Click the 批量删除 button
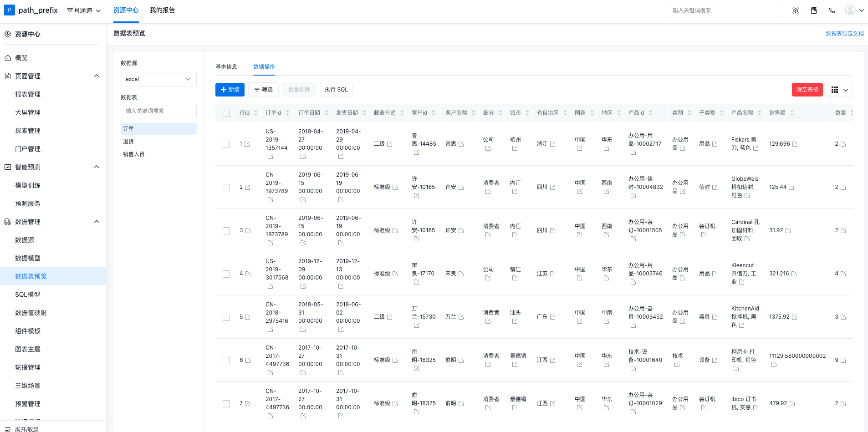 (299, 90)
